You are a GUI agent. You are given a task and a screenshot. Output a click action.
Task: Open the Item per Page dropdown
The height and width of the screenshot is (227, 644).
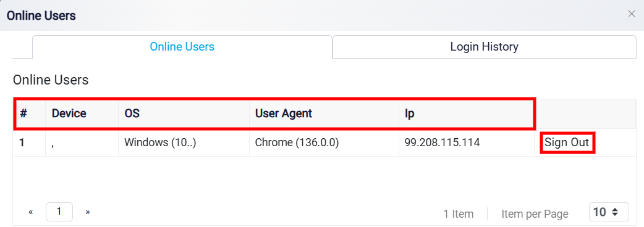click(x=609, y=212)
